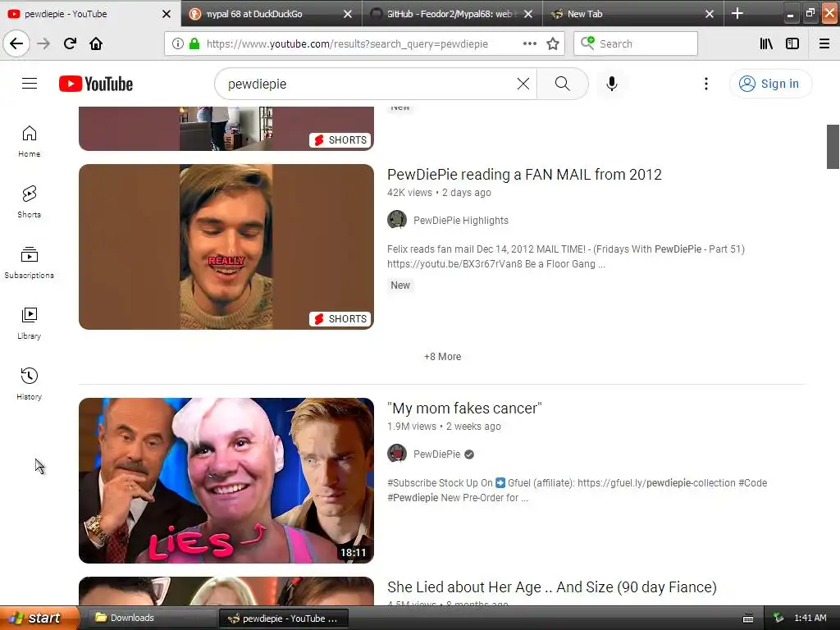
Task: Open Home in the YouTube sidebar
Action: coord(30,141)
